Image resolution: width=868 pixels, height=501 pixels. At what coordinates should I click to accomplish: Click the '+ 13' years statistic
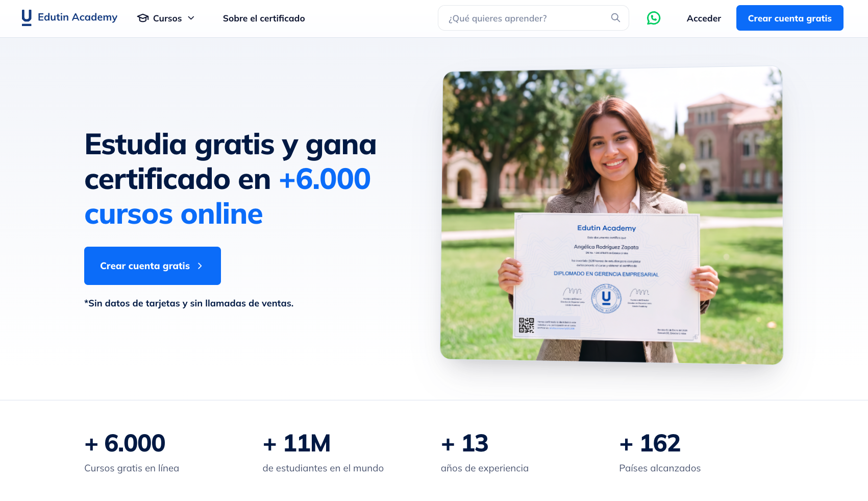[x=464, y=443]
